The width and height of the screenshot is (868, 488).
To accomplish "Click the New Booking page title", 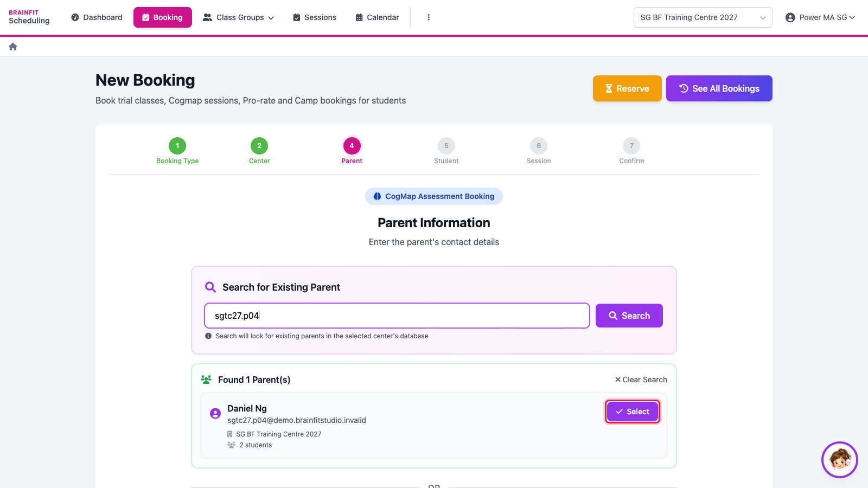I will pos(145,80).
